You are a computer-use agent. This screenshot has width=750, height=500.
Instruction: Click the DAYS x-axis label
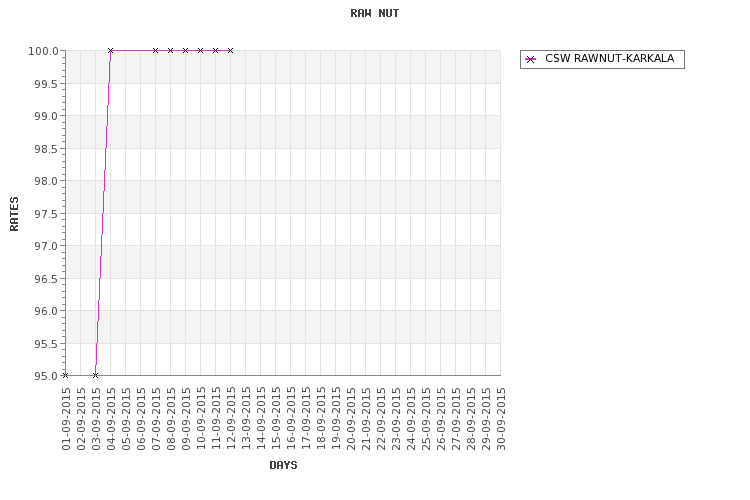point(283,465)
